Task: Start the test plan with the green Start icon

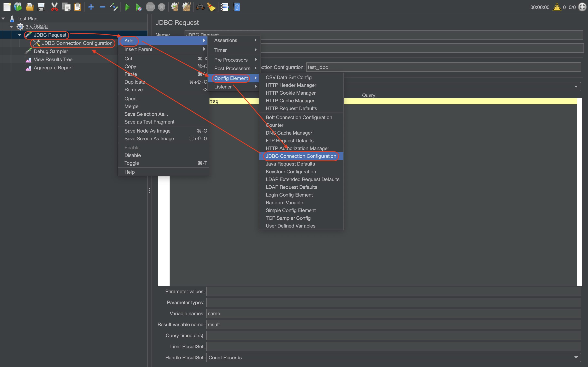Action: click(x=127, y=7)
